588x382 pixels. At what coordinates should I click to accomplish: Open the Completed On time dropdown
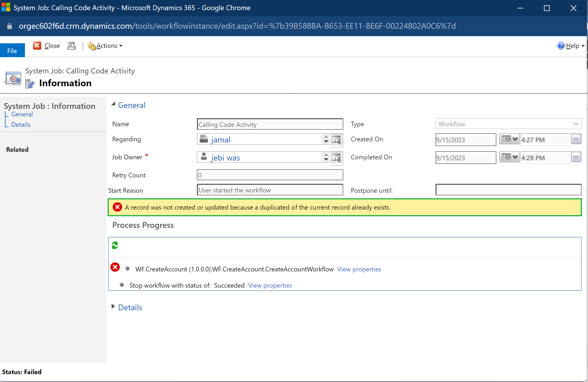tap(576, 157)
